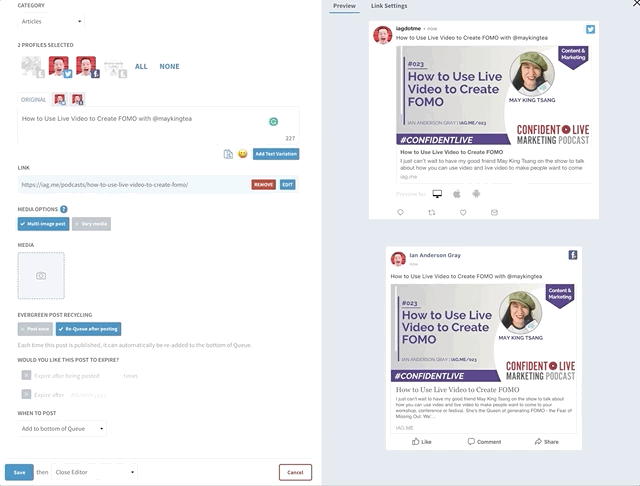Switch to the Facebook variation tab
640x486 pixels.
pos(78,99)
